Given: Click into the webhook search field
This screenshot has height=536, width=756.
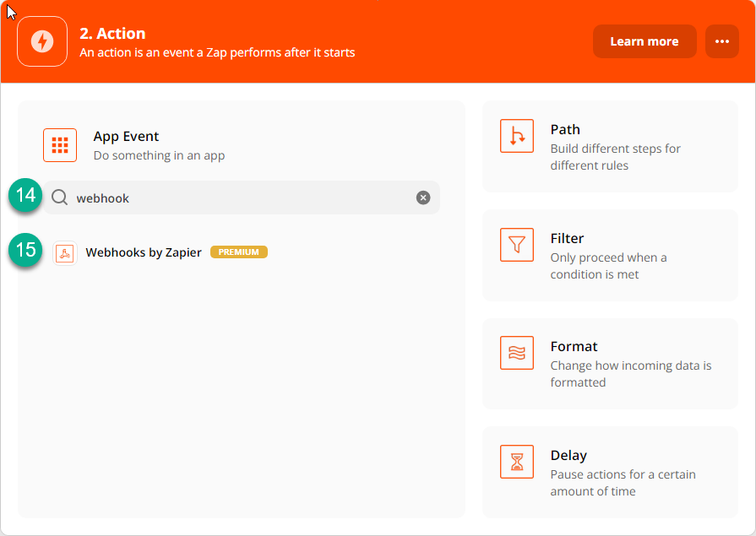Looking at the screenshot, I should tap(242, 198).
